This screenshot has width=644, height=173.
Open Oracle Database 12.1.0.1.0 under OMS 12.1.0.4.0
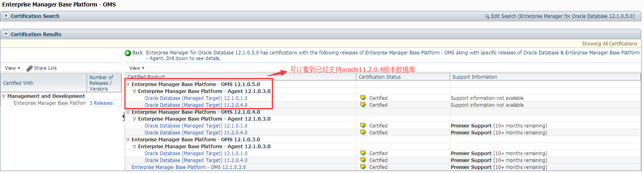pos(196,126)
